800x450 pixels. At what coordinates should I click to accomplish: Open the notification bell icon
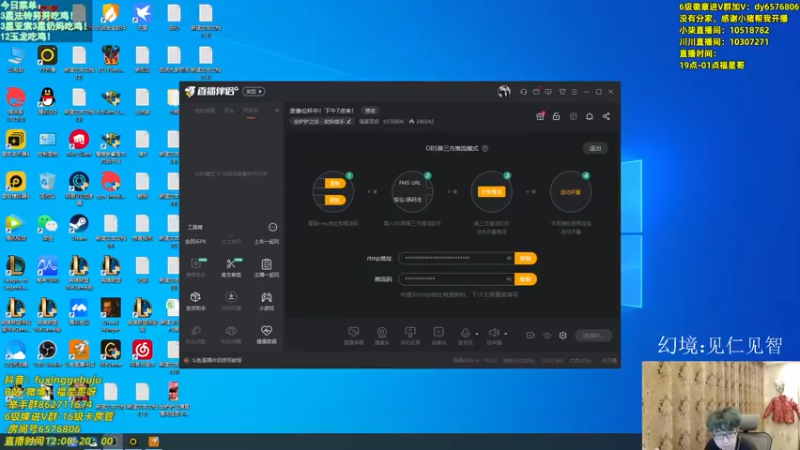click(x=589, y=116)
